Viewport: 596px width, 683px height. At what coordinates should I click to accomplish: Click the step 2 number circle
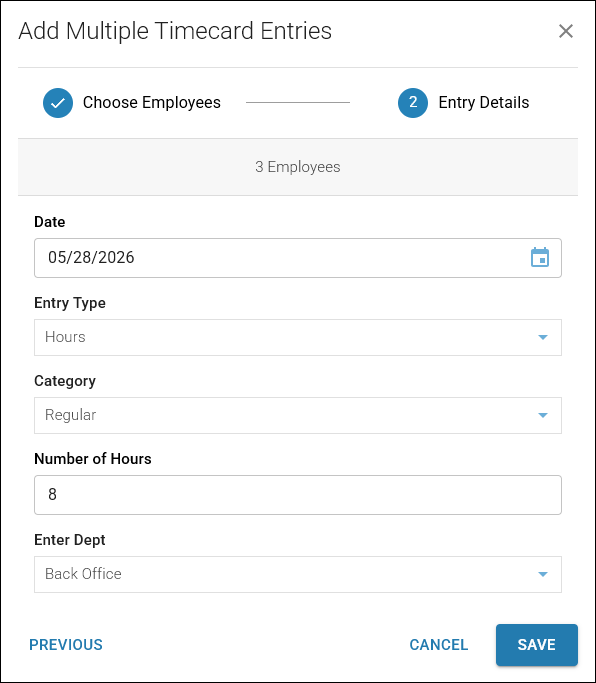pyautogui.click(x=413, y=103)
